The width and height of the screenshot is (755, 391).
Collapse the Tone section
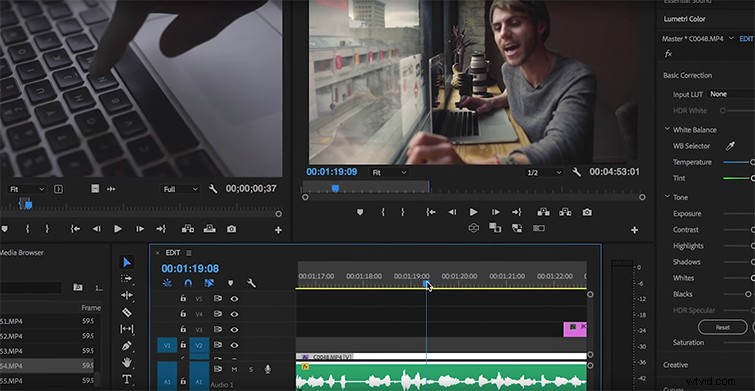[x=668, y=196]
